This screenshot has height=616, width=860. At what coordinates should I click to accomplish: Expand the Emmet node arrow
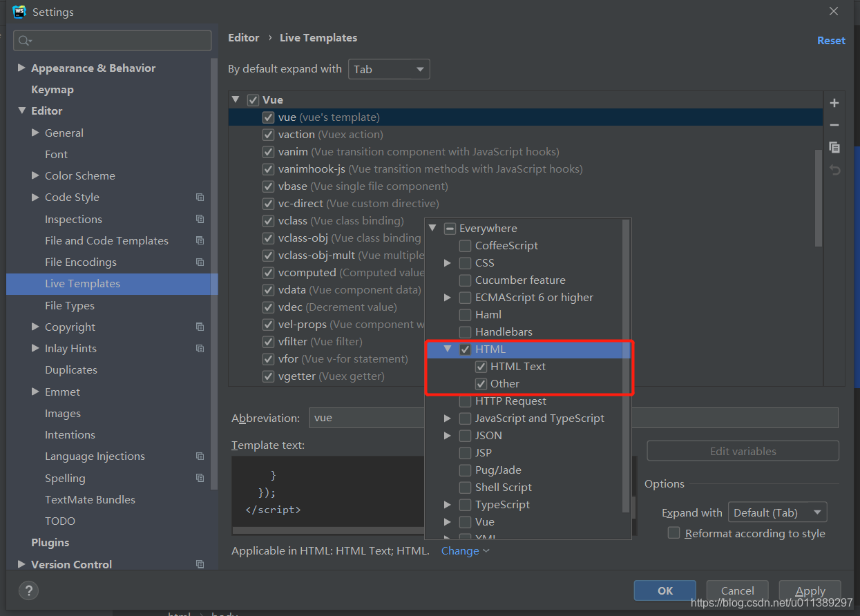coord(35,392)
